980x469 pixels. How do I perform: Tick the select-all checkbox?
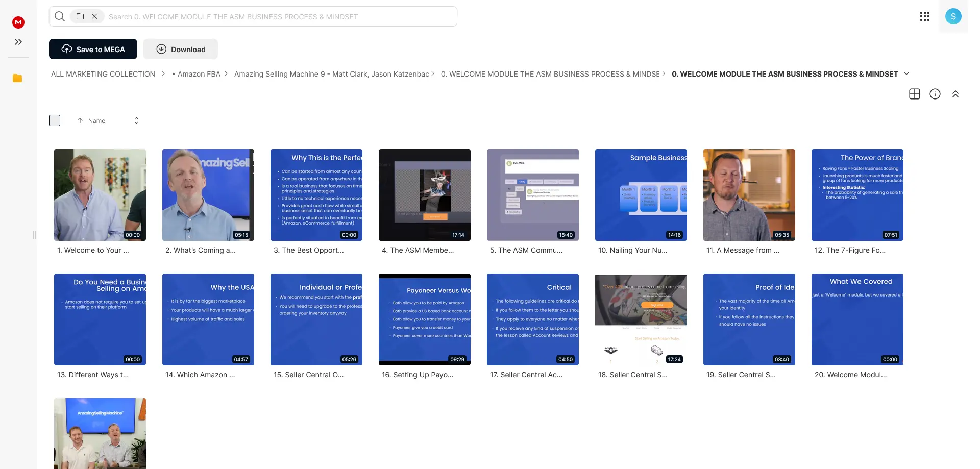click(x=55, y=120)
